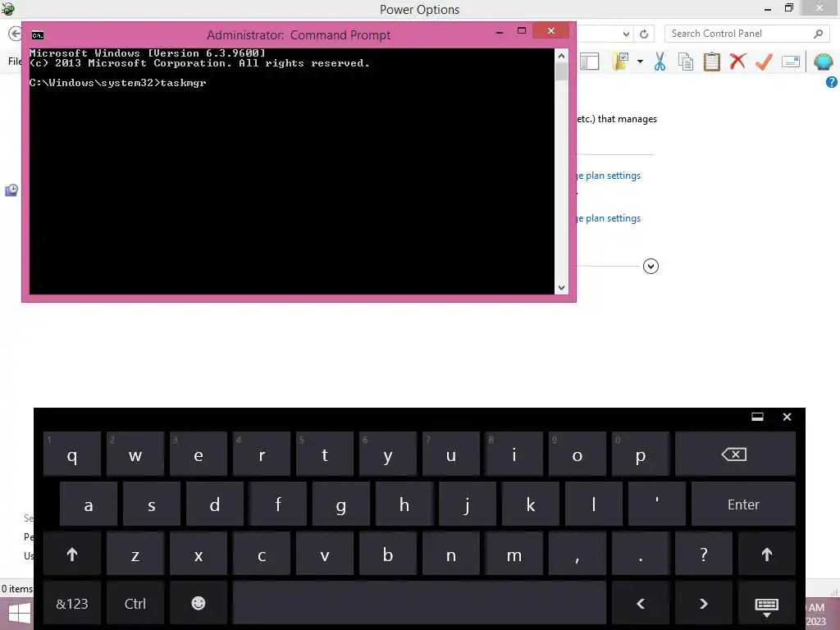840x630 pixels.
Task: Click the orange checkmark toolbar icon
Action: pos(764,62)
